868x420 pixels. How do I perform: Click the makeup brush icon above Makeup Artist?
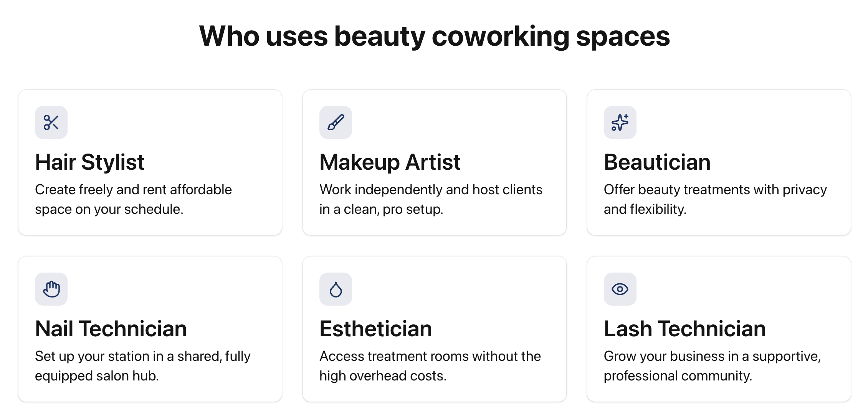[x=336, y=122]
